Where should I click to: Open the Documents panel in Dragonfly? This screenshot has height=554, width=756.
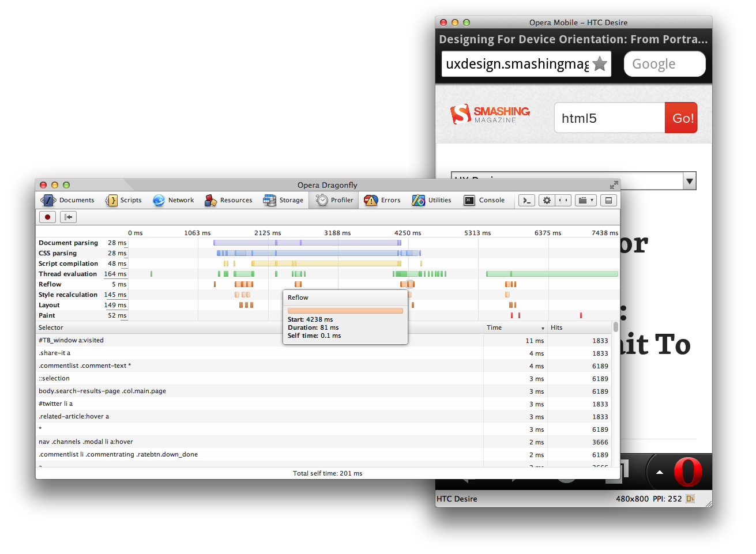(x=67, y=200)
